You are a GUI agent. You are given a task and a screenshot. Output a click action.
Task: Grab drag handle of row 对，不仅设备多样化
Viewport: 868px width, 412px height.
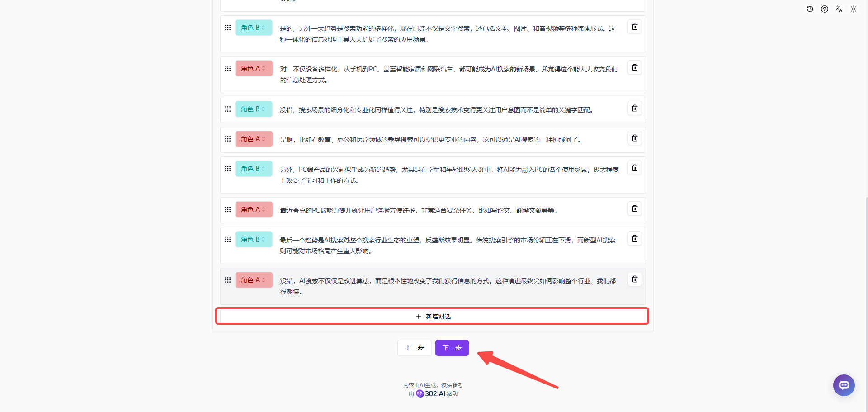pos(228,68)
